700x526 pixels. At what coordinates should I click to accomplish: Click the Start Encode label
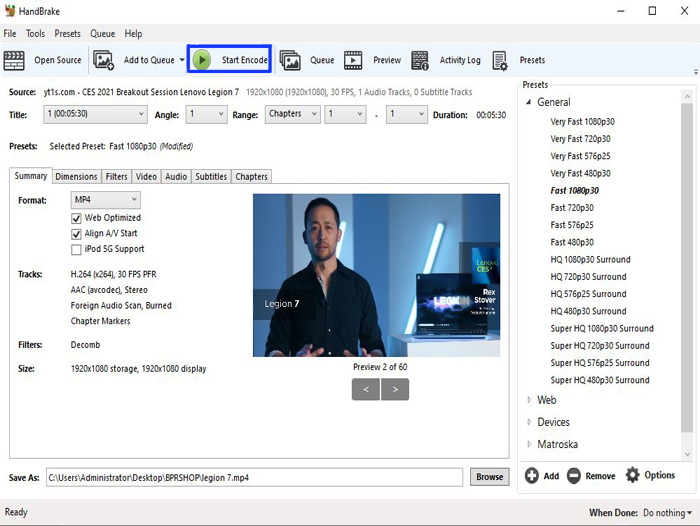pos(245,60)
